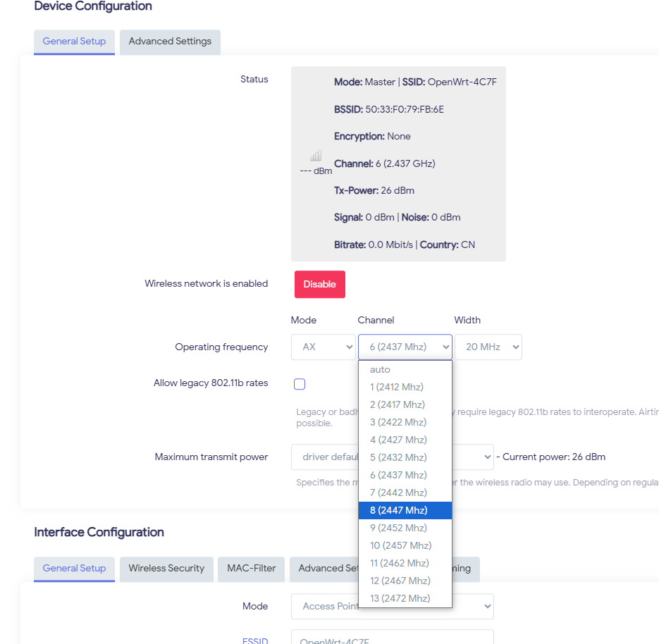Switch to the MAC-Filter tab
659x644 pixels.
coord(252,569)
